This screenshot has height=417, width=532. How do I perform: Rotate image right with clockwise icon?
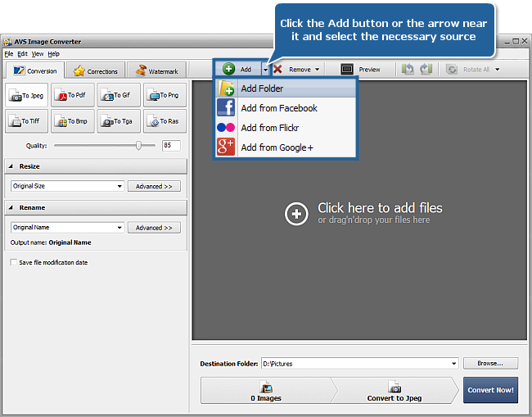click(x=426, y=70)
